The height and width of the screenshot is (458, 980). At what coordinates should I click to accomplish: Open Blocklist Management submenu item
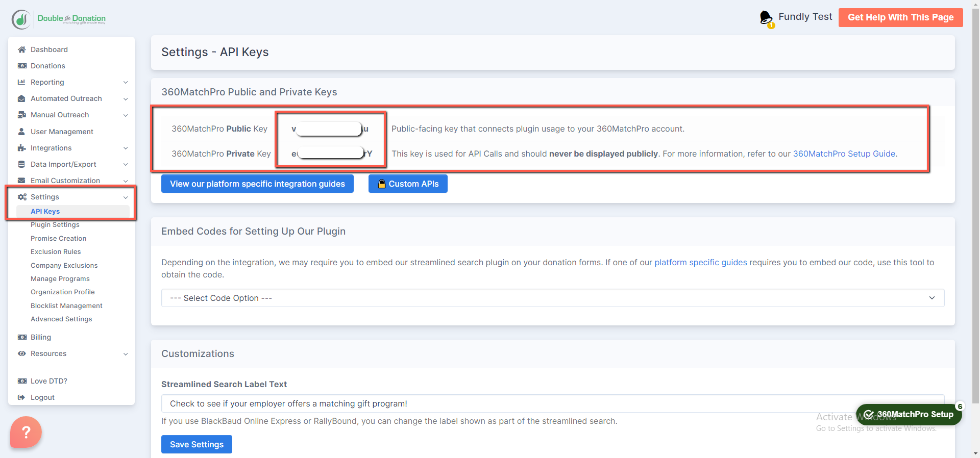point(66,306)
